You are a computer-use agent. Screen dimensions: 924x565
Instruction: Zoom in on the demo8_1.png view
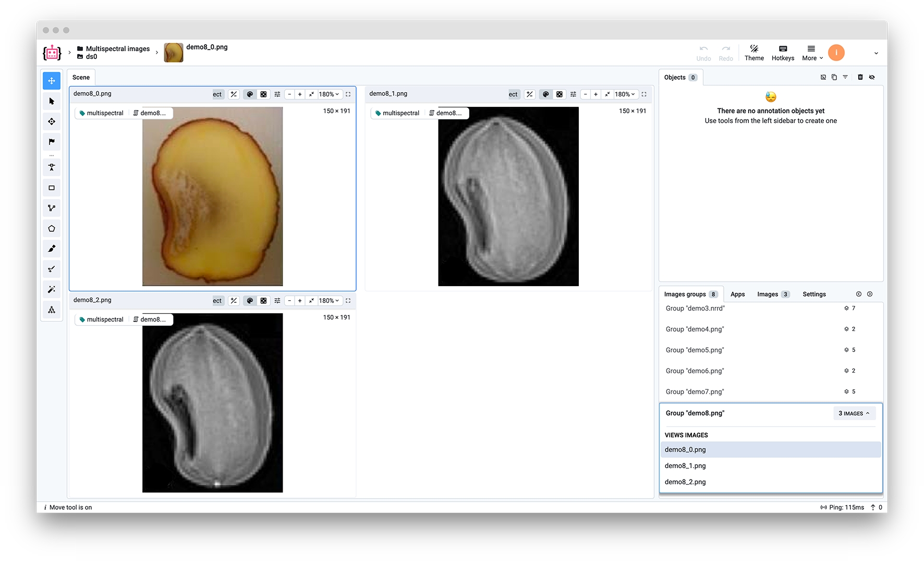pyautogui.click(x=595, y=94)
